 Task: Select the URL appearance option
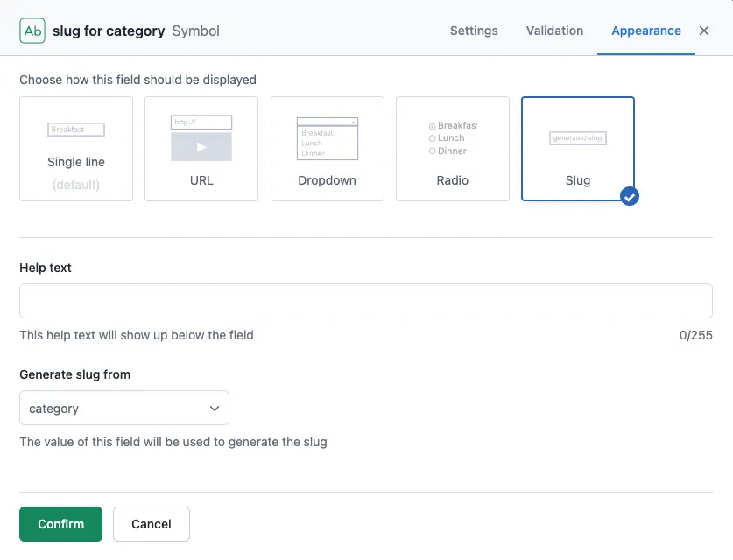click(201, 149)
